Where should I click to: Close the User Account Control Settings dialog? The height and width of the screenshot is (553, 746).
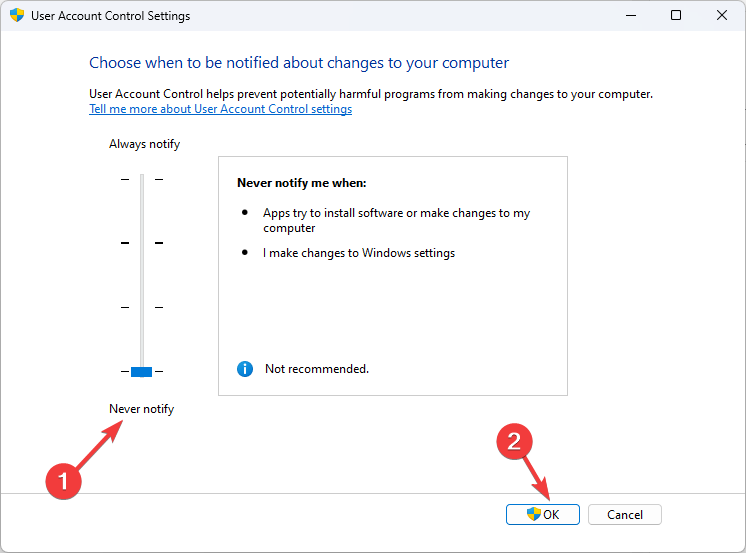coord(721,16)
